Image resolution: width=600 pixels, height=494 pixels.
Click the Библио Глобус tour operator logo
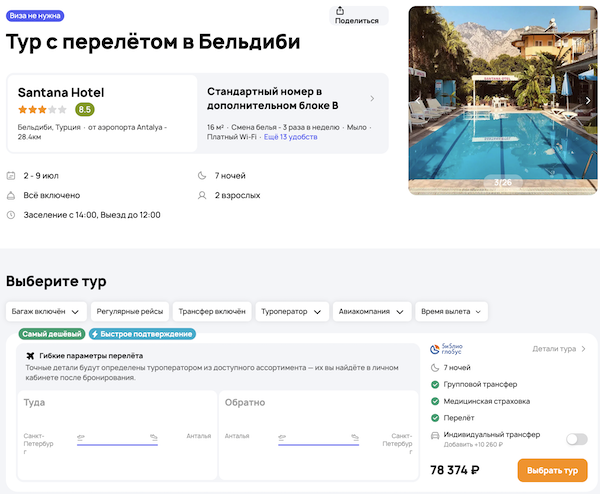tap(447, 349)
